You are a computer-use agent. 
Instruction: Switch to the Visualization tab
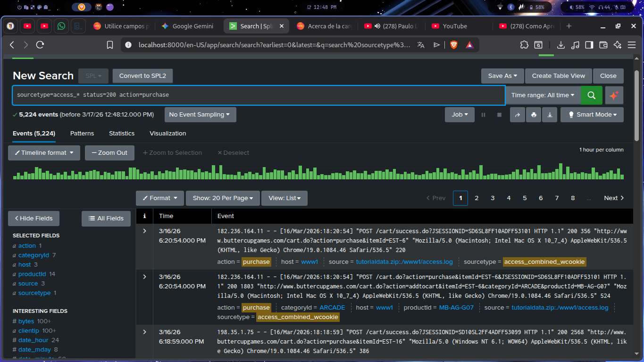(167, 134)
